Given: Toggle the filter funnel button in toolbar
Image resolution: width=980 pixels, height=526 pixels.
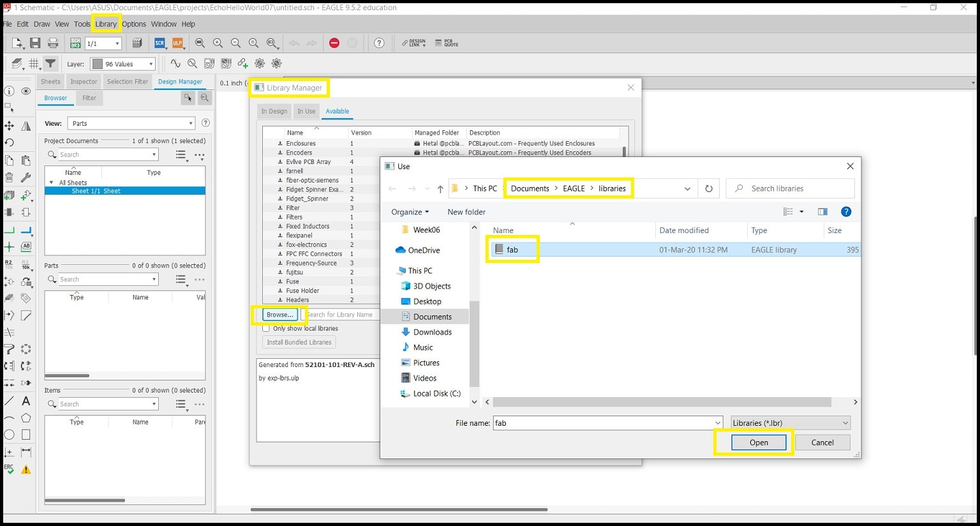Looking at the screenshot, I should coord(50,63).
